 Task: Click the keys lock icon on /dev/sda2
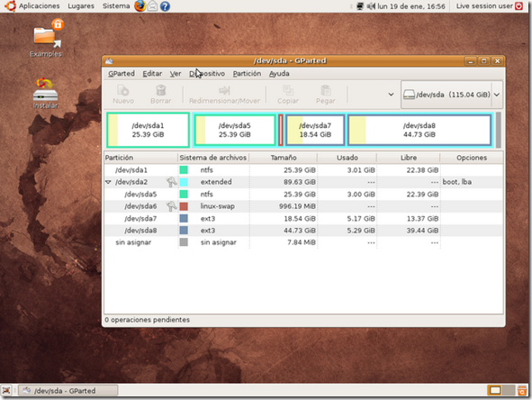[171, 182]
